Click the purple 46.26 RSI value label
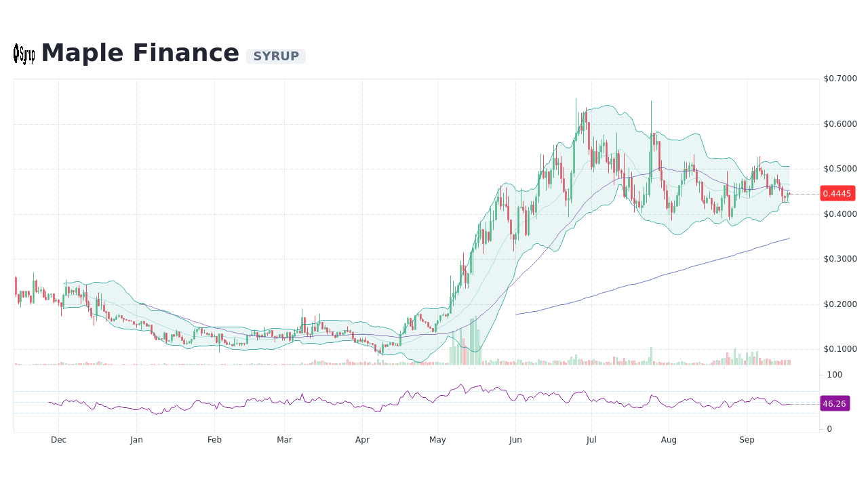868x488 pixels. click(836, 403)
